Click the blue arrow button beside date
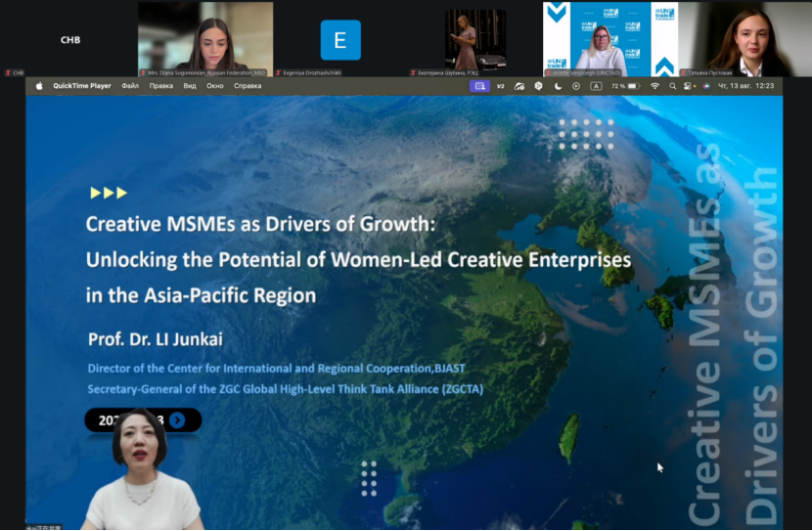Image resolution: width=812 pixels, height=531 pixels. pyautogui.click(x=177, y=420)
